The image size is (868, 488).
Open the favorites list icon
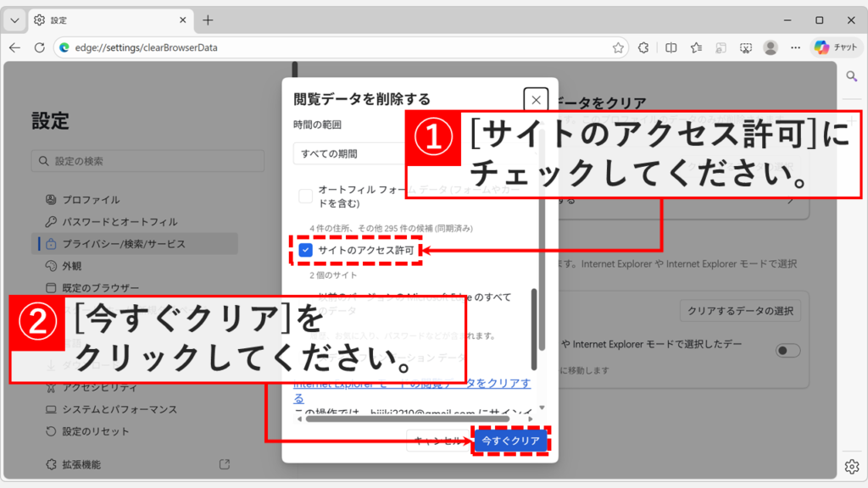[696, 47]
